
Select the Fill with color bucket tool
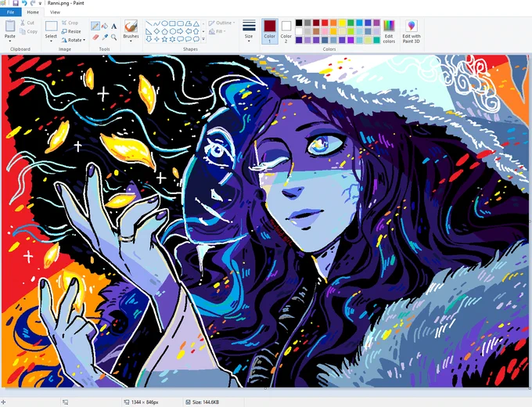[105, 26]
